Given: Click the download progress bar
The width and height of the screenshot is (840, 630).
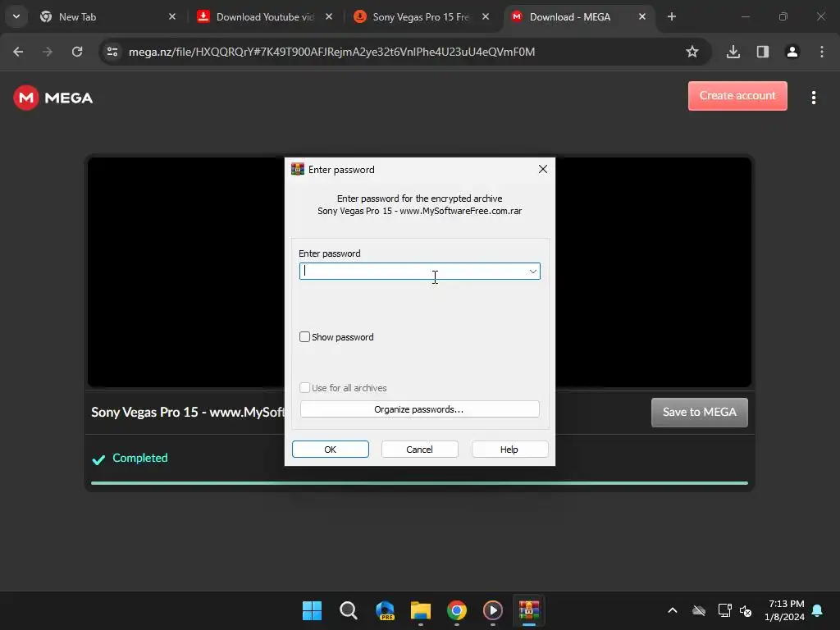Looking at the screenshot, I should coord(419,483).
